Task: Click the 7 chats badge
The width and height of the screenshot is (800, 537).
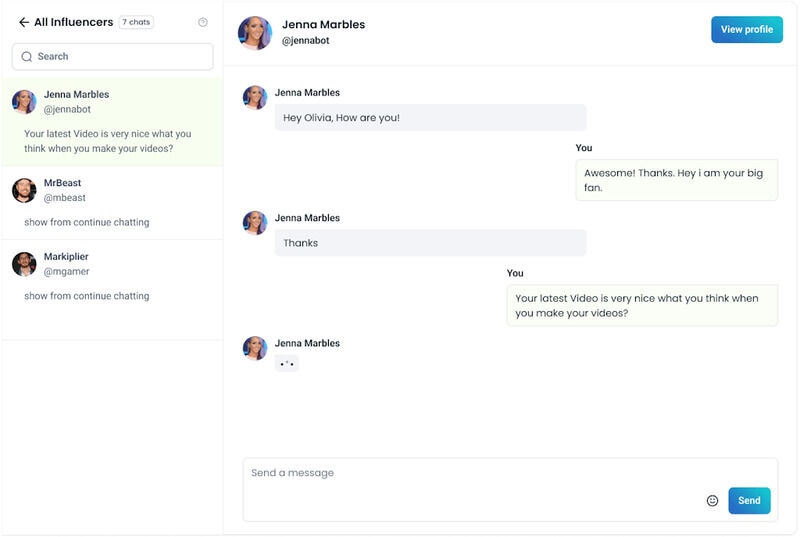Action: pos(136,22)
